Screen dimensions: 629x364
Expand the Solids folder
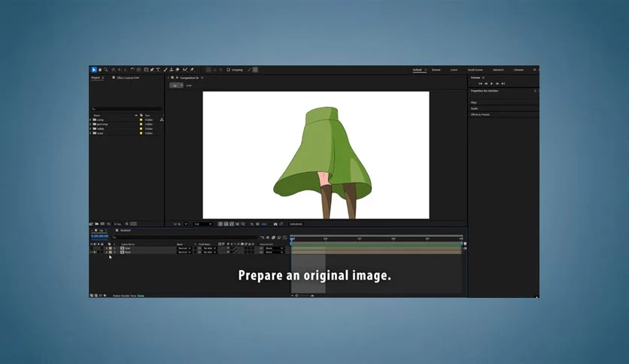(x=90, y=129)
